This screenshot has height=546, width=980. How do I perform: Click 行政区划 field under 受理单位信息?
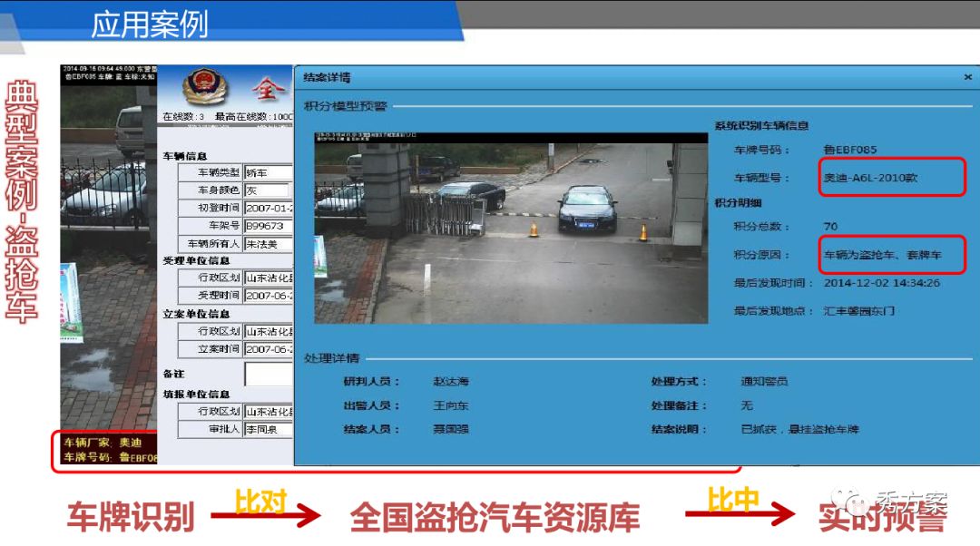[x=268, y=278]
